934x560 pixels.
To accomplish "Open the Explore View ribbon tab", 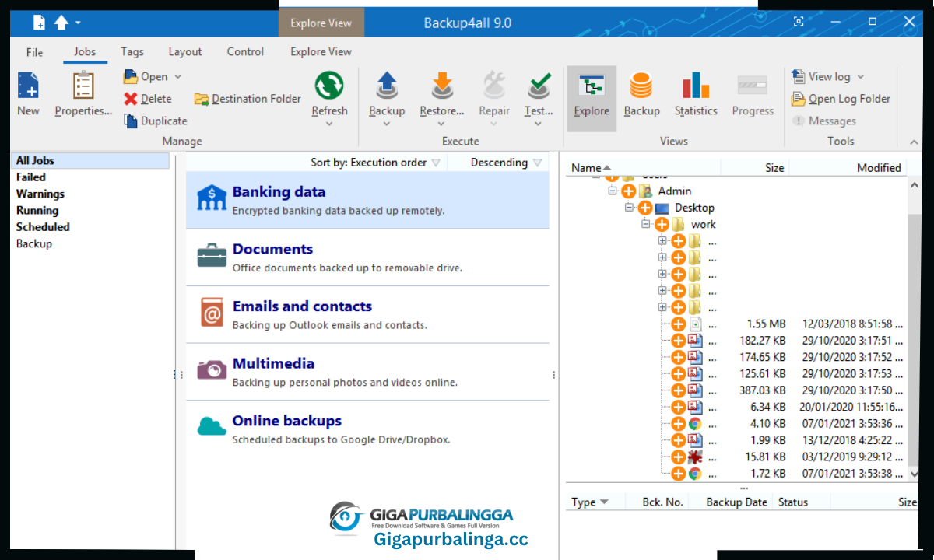I will pyautogui.click(x=321, y=51).
